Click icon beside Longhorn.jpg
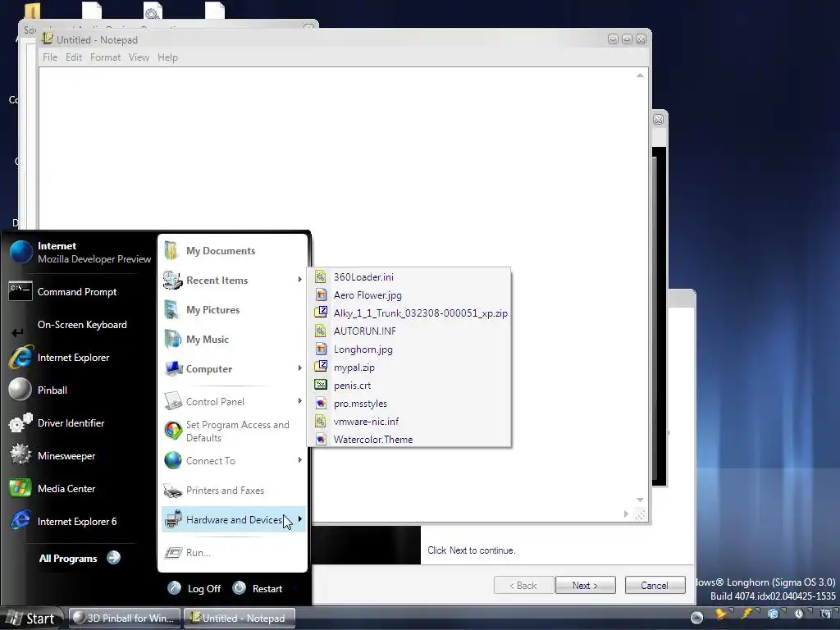The height and width of the screenshot is (630, 840). [x=321, y=349]
